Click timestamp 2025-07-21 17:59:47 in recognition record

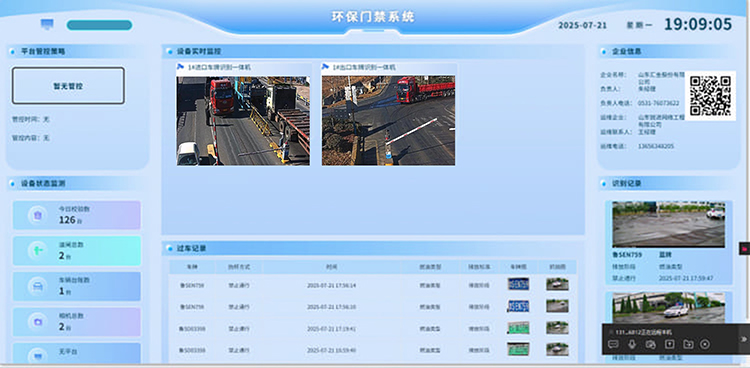pyautogui.click(x=686, y=278)
